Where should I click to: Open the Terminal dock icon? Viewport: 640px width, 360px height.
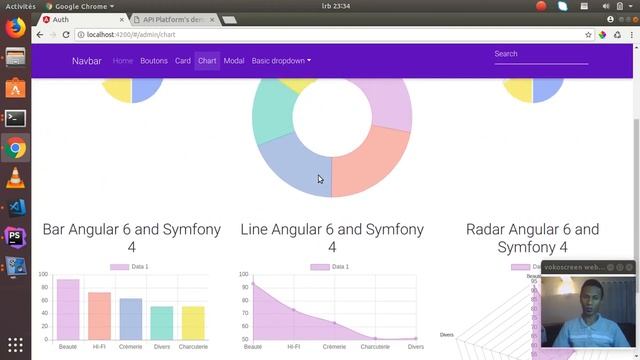pos(16,118)
